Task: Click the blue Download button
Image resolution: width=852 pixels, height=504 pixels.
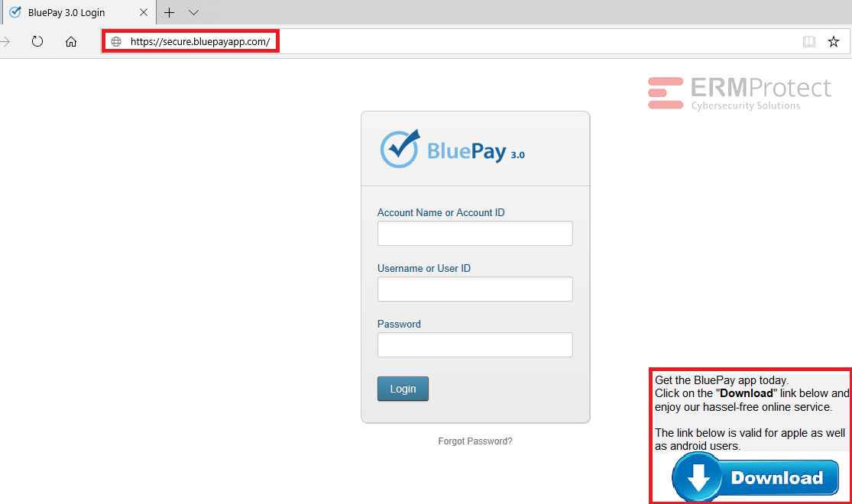Action: pos(755,477)
